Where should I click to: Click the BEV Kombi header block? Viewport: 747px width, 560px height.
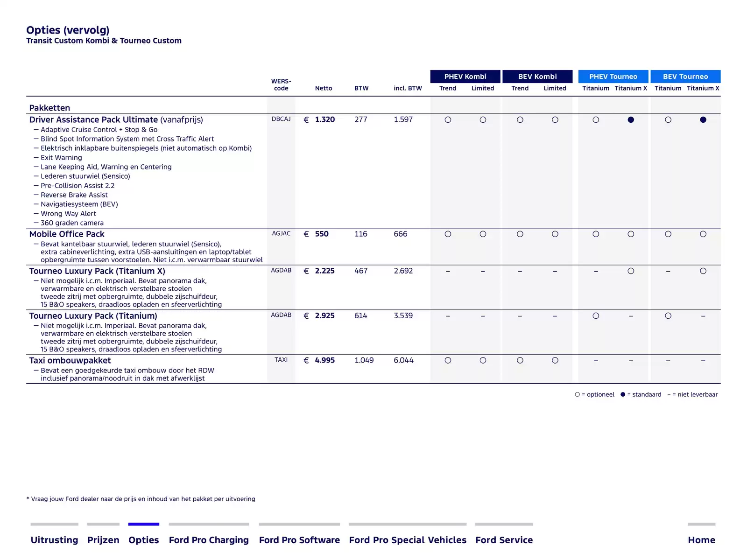point(537,77)
